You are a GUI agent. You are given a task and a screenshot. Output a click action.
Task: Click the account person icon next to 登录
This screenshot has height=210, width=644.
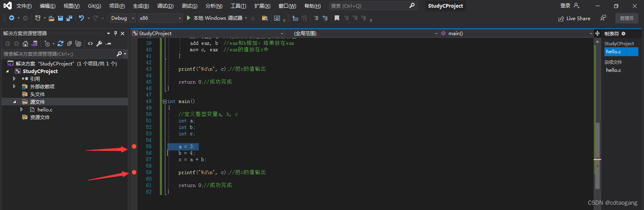[x=576, y=6]
